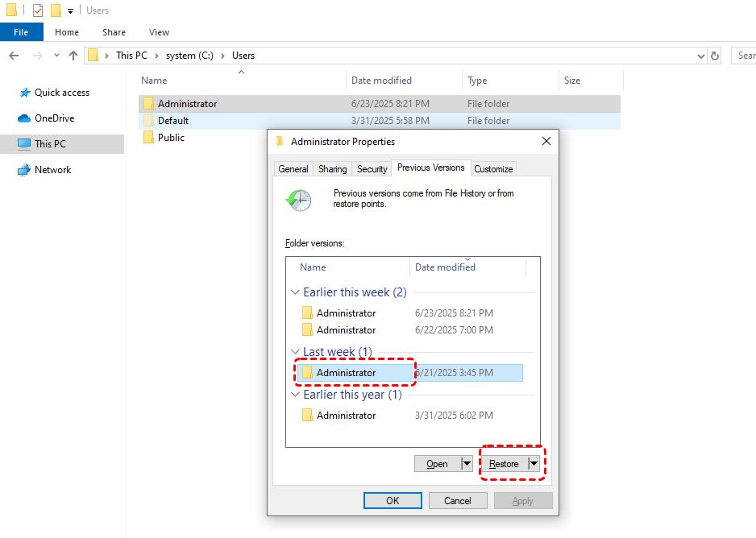Viewport: 756px width, 538px height.
Task: Open the View ribbon tab
Action: (159, 32)
